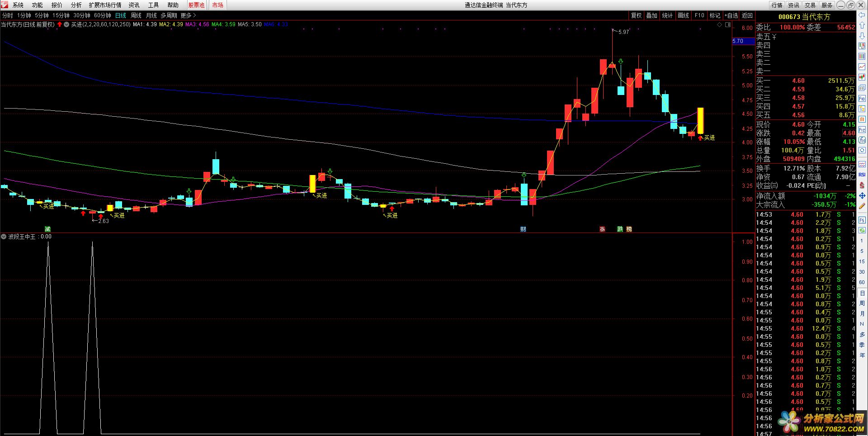Screen dimensions: 868x436
Task: Switch to the 分时 chart tab
Action: tap(8, 15)
